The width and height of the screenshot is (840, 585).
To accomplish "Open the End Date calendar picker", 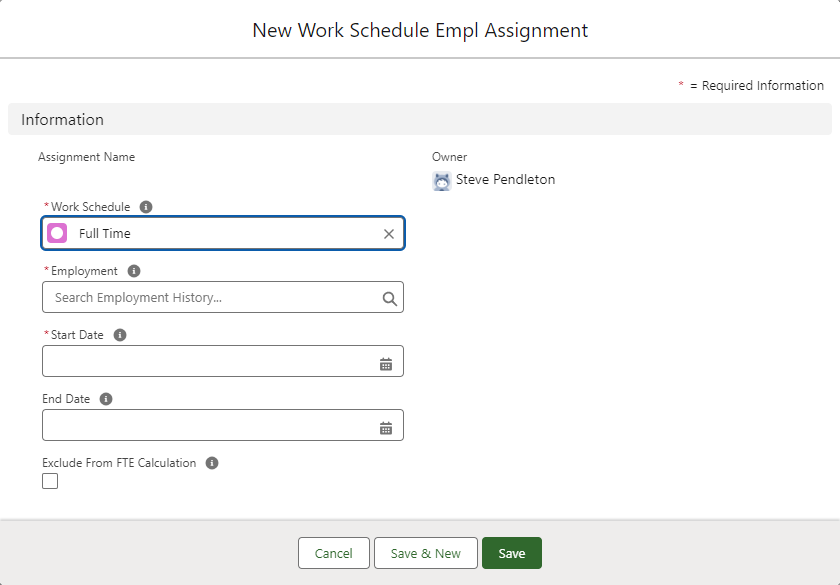I will tap(386, 428).
